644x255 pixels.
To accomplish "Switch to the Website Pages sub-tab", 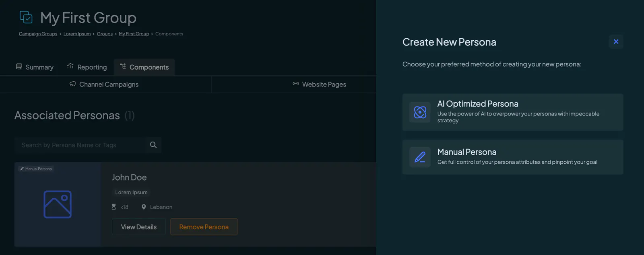I will coord(319,84).
